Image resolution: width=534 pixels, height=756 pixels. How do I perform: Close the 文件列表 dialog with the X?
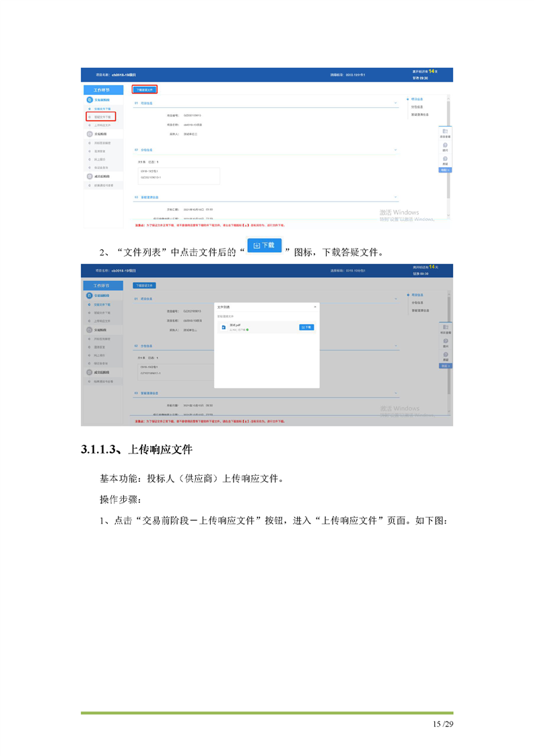(315, 307)
